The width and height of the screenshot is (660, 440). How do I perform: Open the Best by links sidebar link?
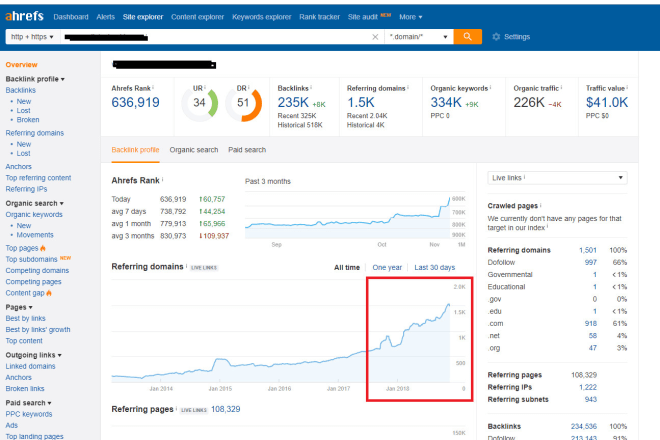25,318
